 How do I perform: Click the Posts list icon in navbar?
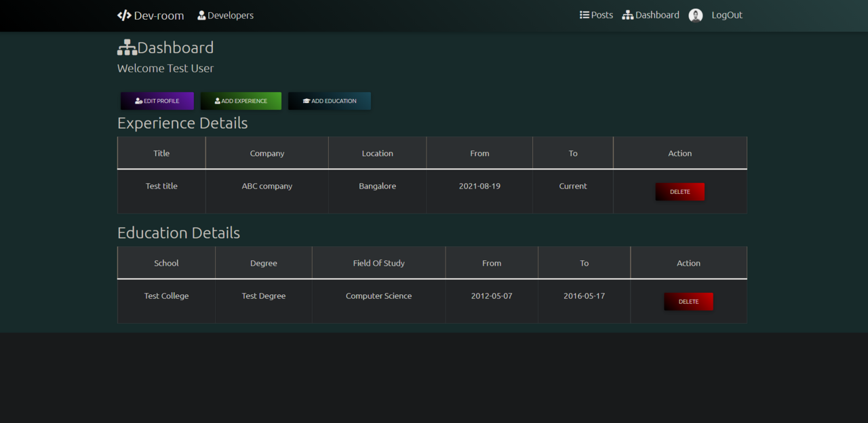tap(585, 15)
